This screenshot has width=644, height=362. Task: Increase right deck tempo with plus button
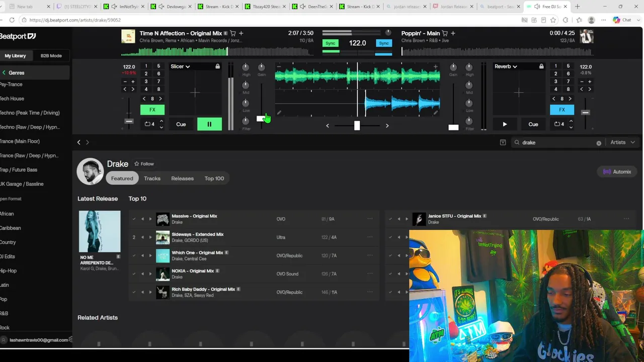590,81
